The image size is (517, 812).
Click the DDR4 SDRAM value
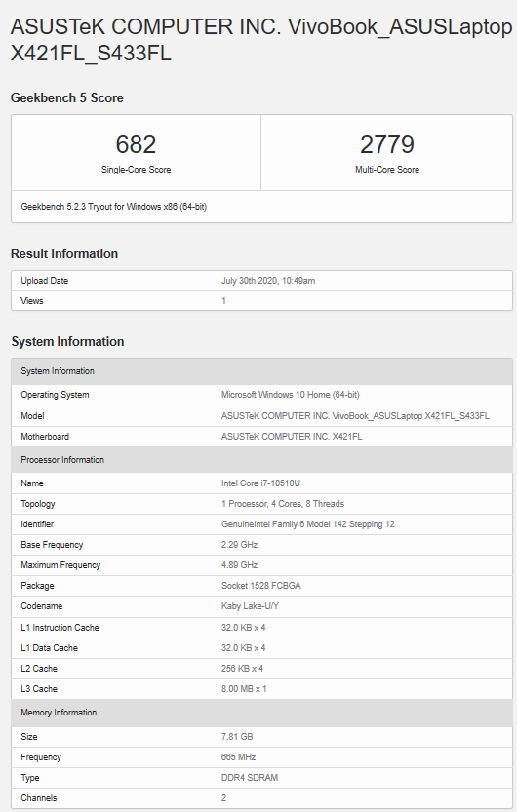[249, 778]
